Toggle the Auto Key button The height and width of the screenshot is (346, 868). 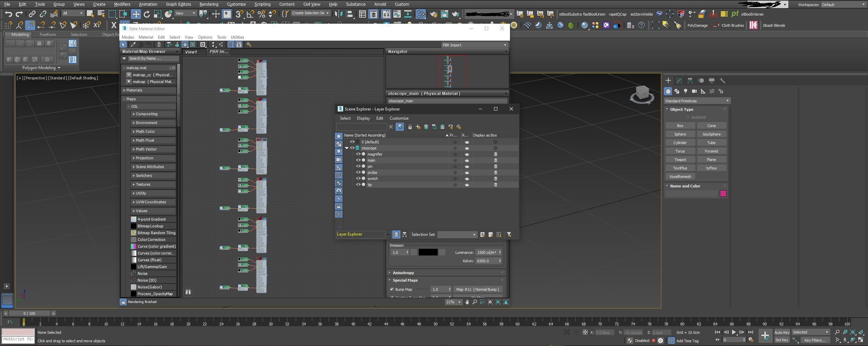[x=782, y=332]
